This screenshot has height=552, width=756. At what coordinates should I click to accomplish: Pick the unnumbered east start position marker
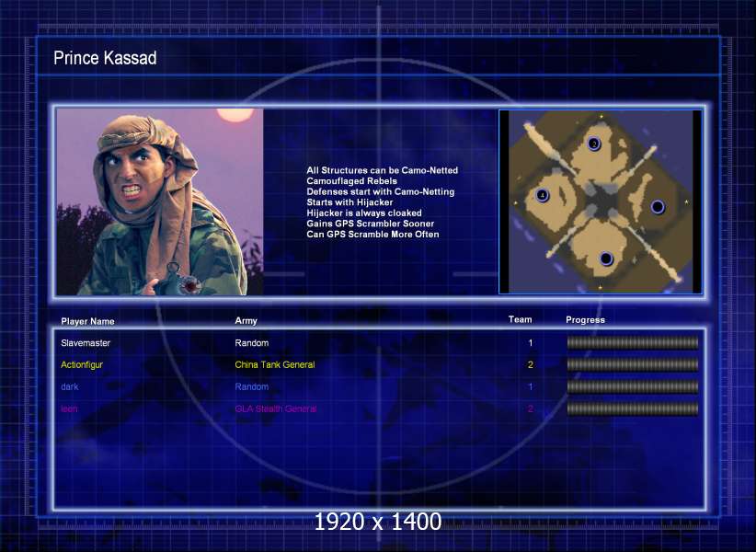[x=658, y=207]
